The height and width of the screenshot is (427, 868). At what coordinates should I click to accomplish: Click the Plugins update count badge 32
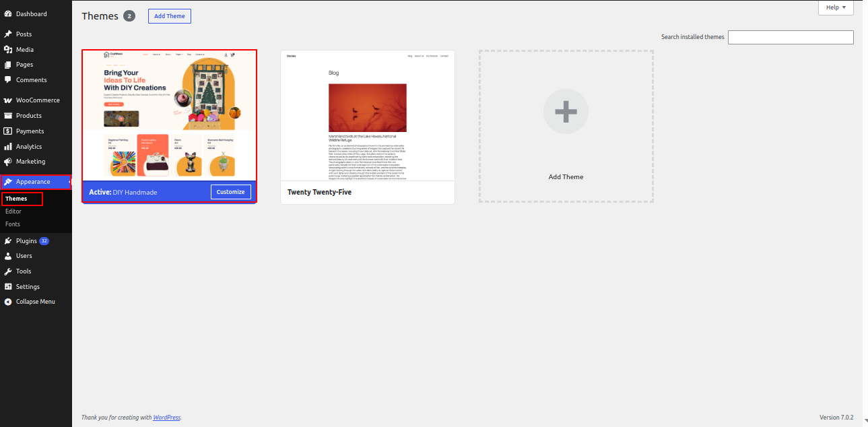click(x=44, y=240)
